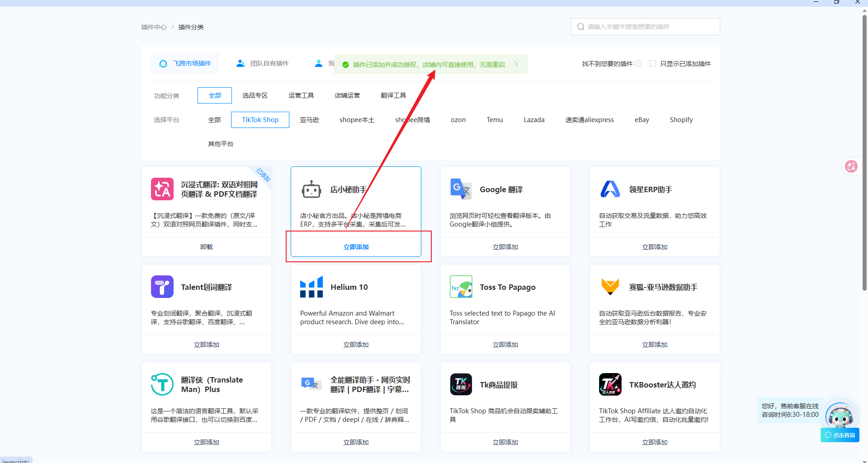
Task: Click the Toss To Papago icon
Action: [x=461, y=287]
